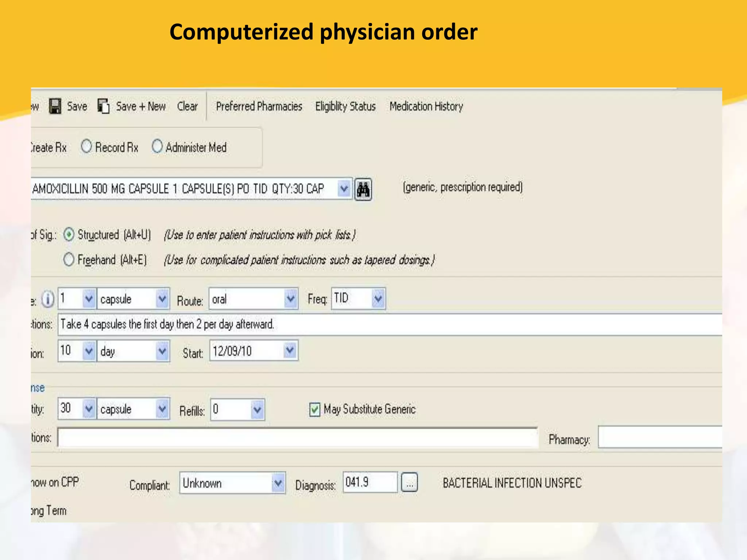Click Preferred Pharmacies in the toolbar
Screen dimensions: 747x560
[x=259, y=106]
